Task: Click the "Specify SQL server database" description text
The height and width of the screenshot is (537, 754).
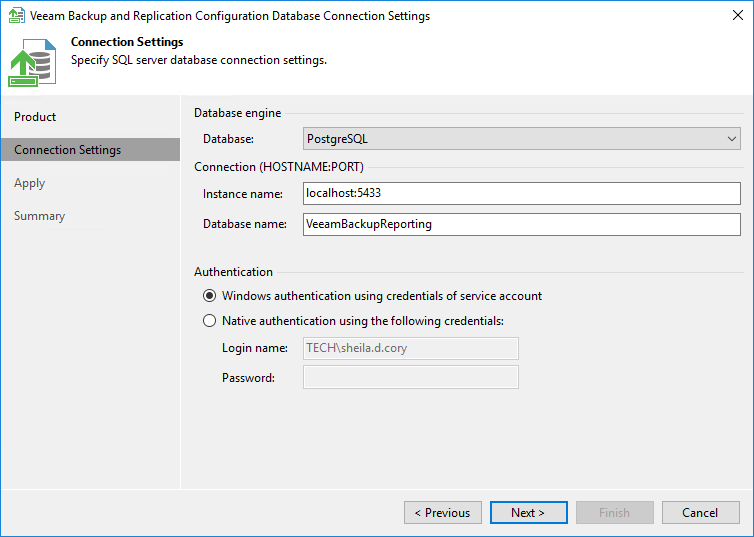Action: [199, 60]
